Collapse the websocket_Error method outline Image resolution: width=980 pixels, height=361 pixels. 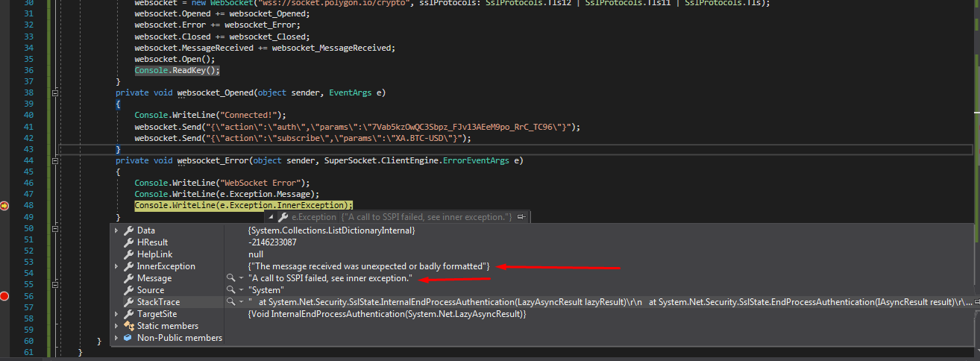[x=55, y=160]
